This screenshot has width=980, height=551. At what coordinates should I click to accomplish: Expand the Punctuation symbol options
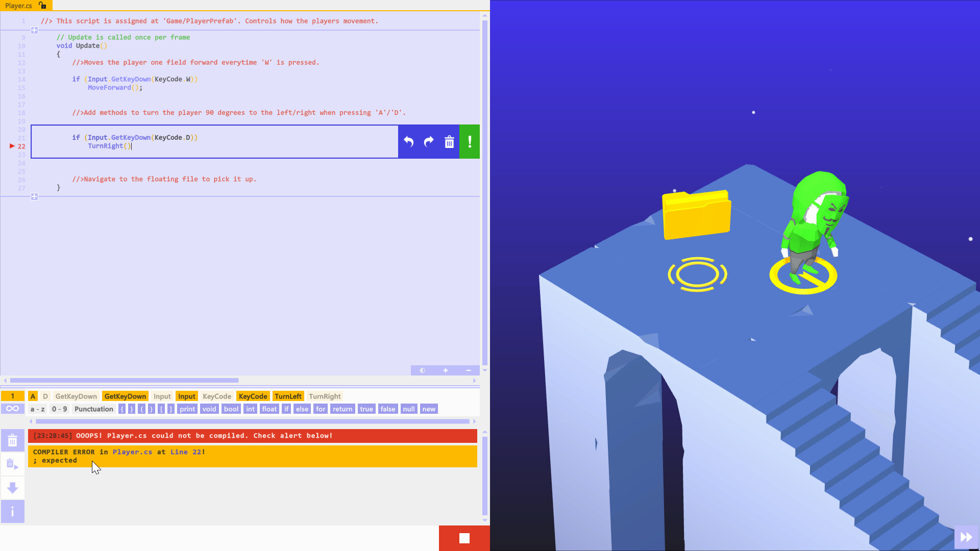pyautogui.click(x=94, y=409)
